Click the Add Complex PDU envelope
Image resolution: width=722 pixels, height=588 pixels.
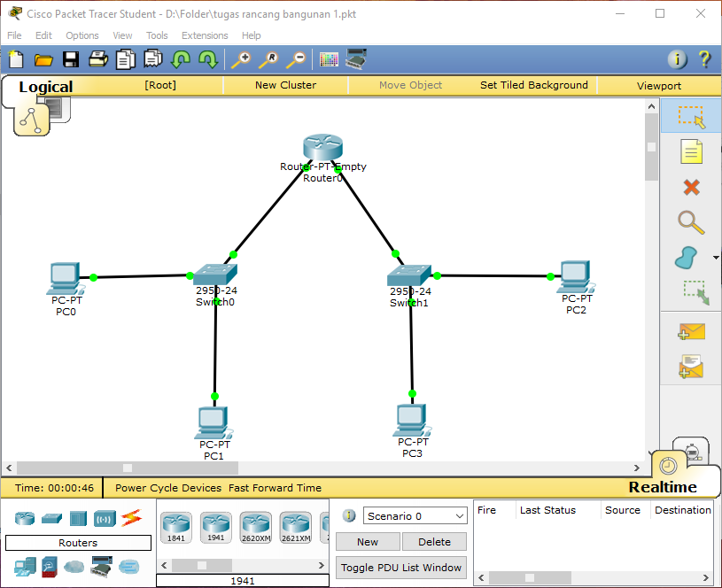[x=691, y=367]
